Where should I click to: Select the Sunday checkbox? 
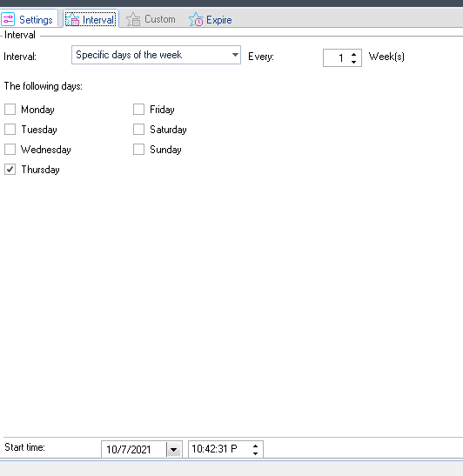[138, 150]
